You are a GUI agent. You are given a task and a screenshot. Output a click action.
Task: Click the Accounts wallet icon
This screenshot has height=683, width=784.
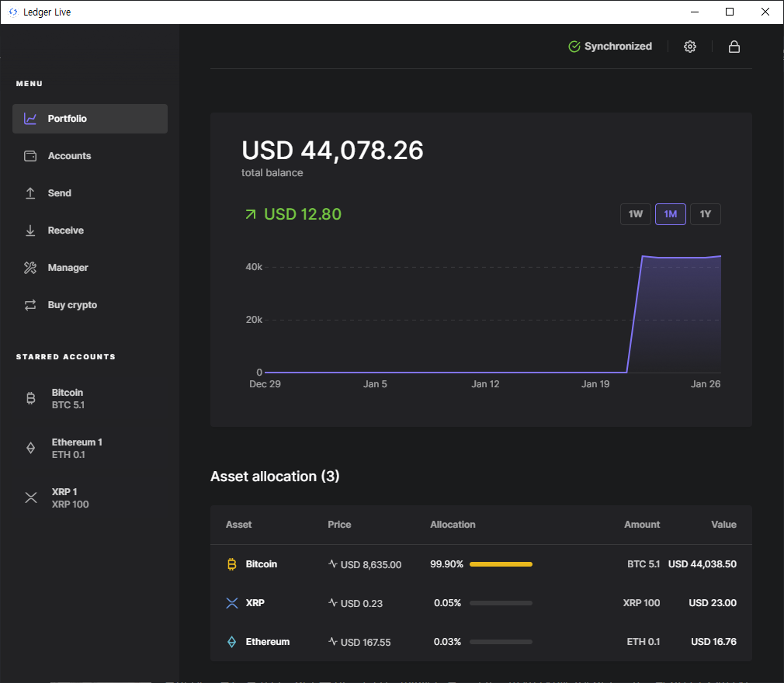(30, 156)
